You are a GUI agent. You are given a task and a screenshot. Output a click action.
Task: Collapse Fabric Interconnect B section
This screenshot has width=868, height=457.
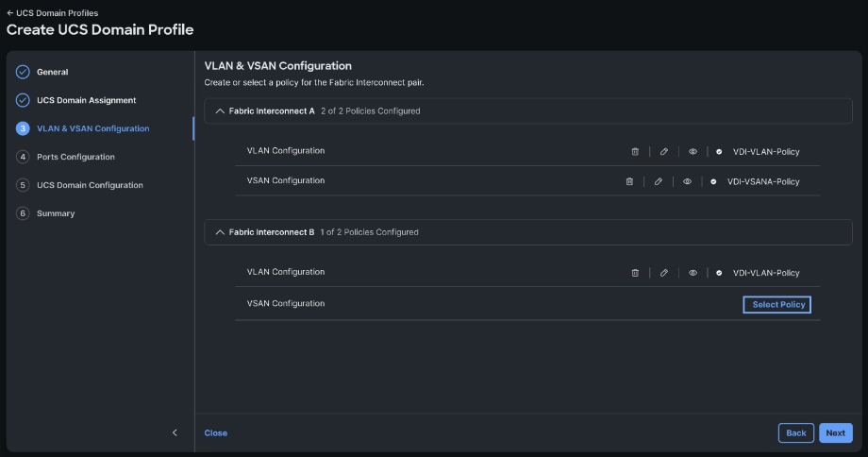pyautogui.click(x=220, y=232)
